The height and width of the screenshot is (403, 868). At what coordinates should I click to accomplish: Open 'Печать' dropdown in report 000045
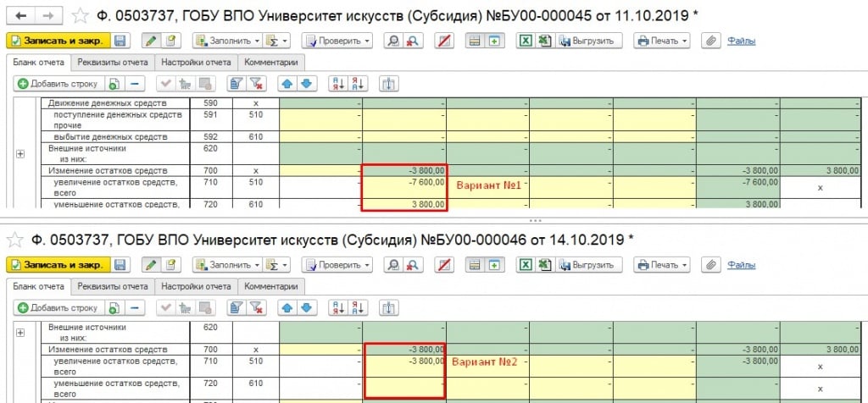662,41
